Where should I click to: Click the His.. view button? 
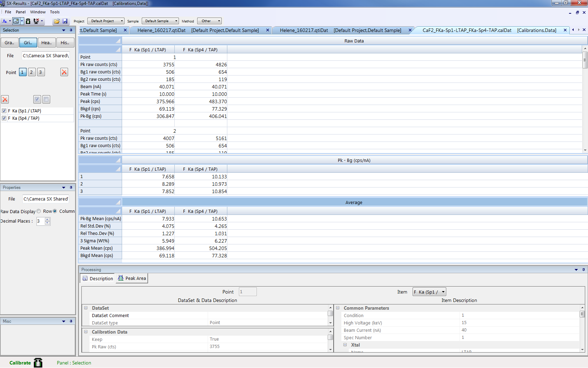(65, 43)
